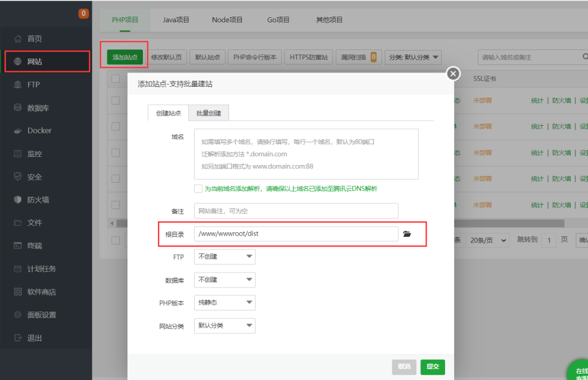Image resolution: width=588 pixels, height=380 pixels.
Task: Click the firewall shield icon
Action: (18, 199)
